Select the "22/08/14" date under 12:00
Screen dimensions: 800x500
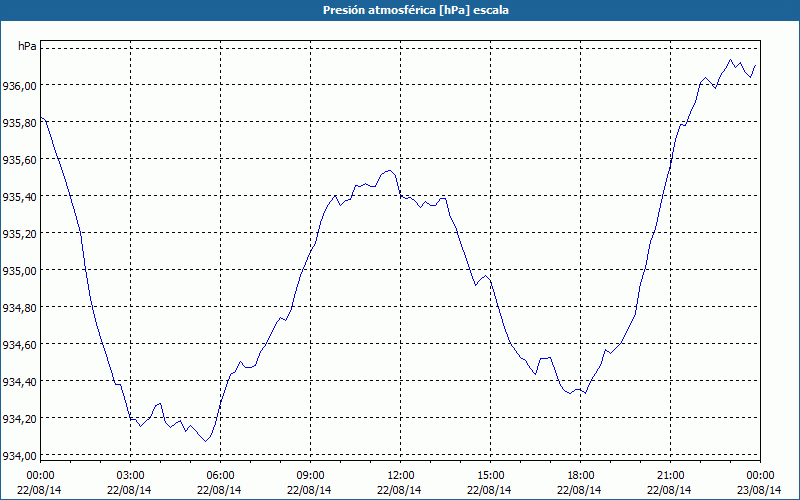(x=399, y=490)
